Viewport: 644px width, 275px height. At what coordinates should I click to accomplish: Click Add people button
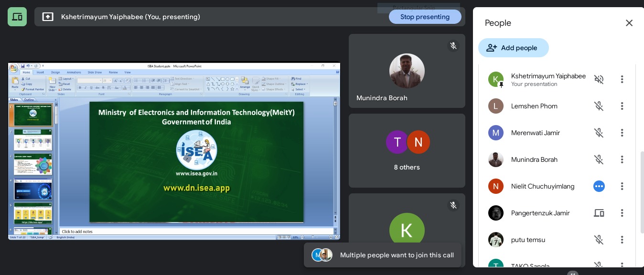513,48
